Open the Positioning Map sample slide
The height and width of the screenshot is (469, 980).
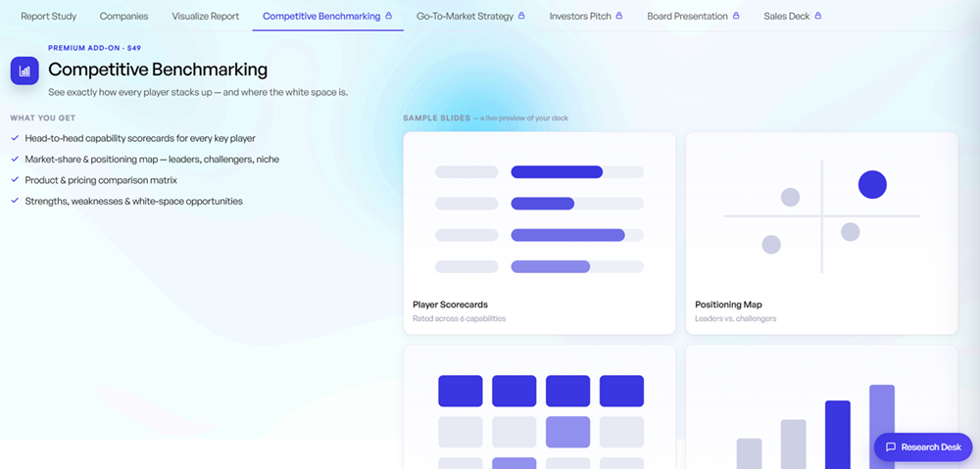[x=822, y=233]
